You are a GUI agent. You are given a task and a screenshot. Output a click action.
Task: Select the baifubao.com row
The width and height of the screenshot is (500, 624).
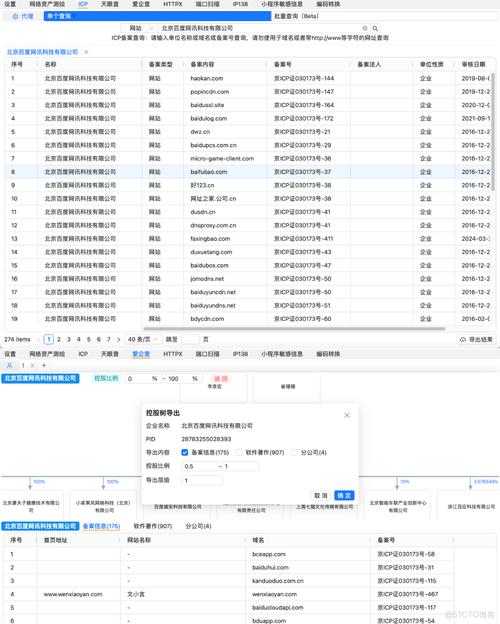click(x=250, y=172)
